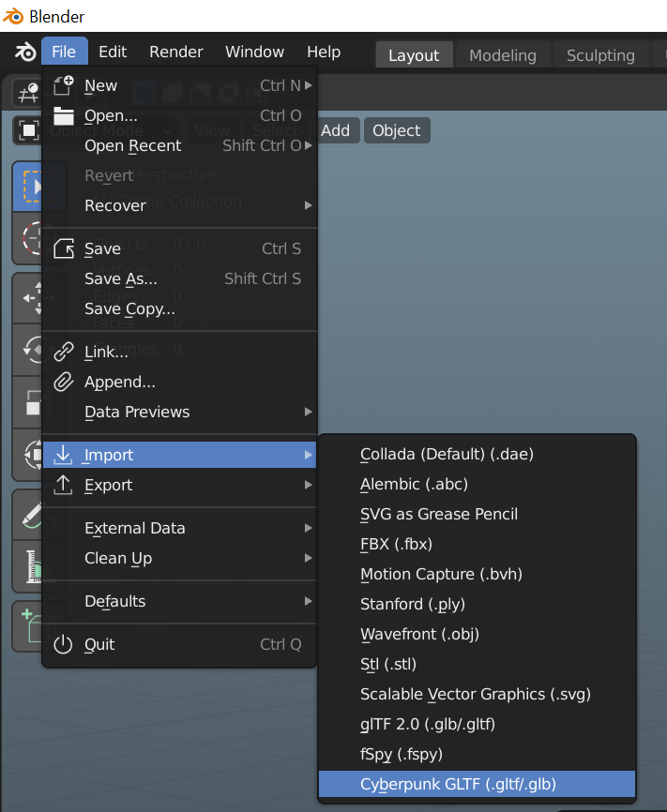This screenshot has width=667, height=812.
Task: Expand the External Data submenu
Action: coord(179,528)
